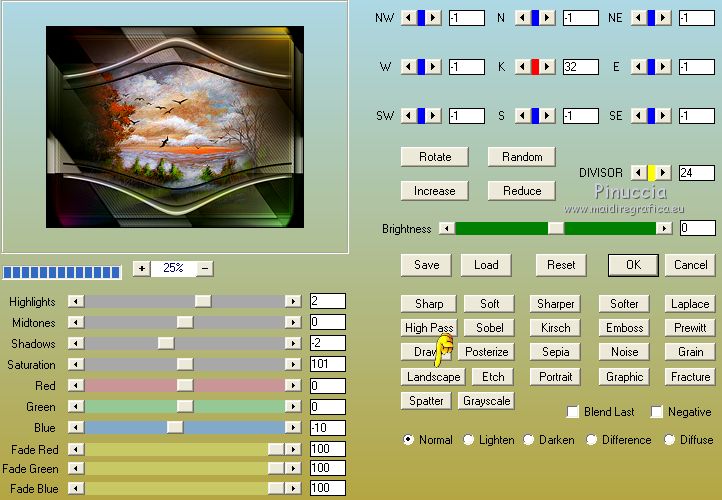Apply the Sobel preset
Image resolution: width=722 pixels, height=500 pixels.
click(x=489, y=328)
